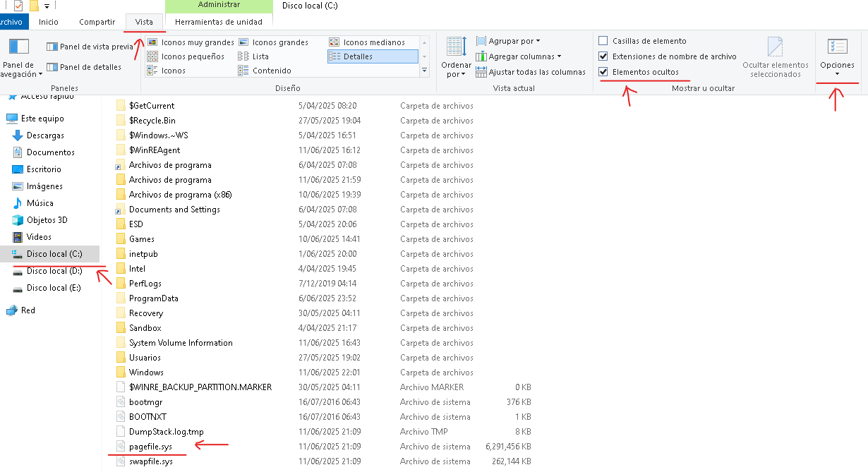Toggle Casillas de elemento checkbox

click(603, 41)
